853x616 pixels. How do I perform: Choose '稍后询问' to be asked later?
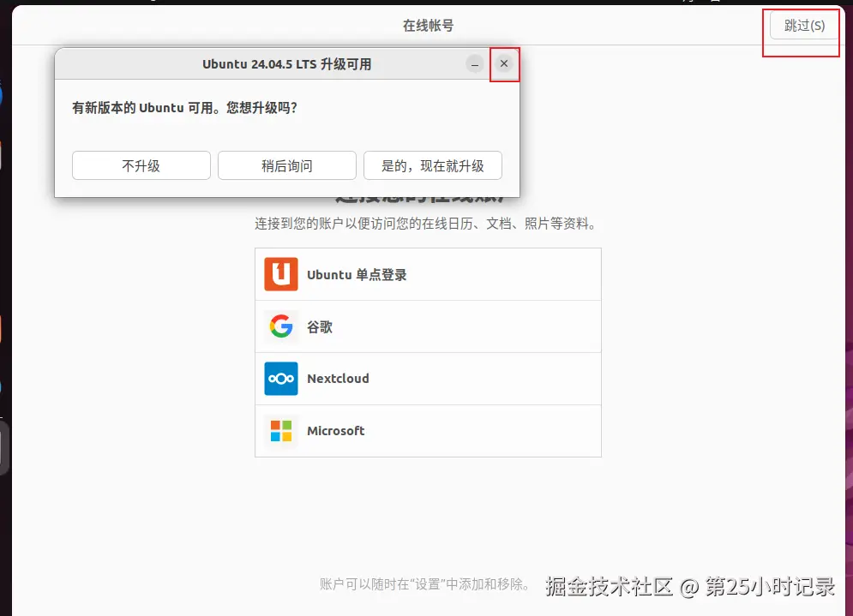tap(286, 165)
